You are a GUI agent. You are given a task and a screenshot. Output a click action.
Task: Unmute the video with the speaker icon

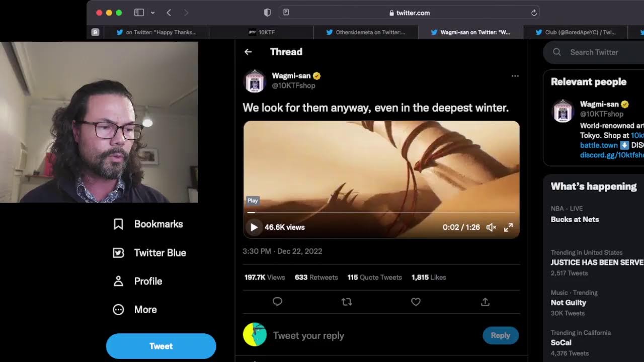pyautogui.click(x=491, y=227)
